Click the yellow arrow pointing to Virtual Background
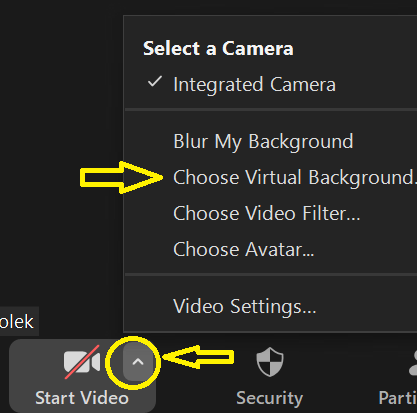417x413 pixels. [x=121, y=178]
